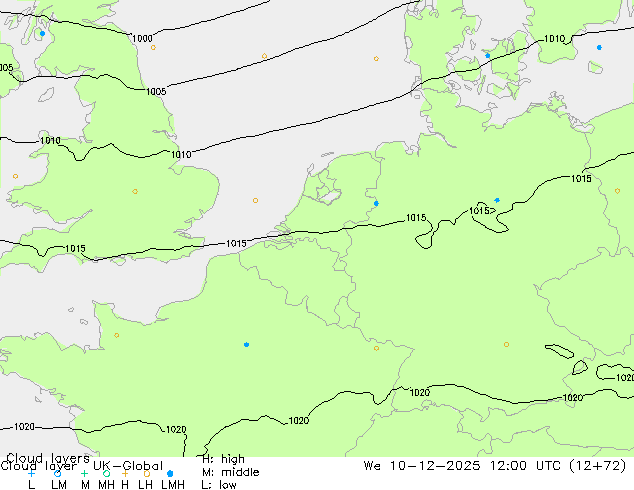Click the 1015> isobar label in Germany

[x=482, y=211]
